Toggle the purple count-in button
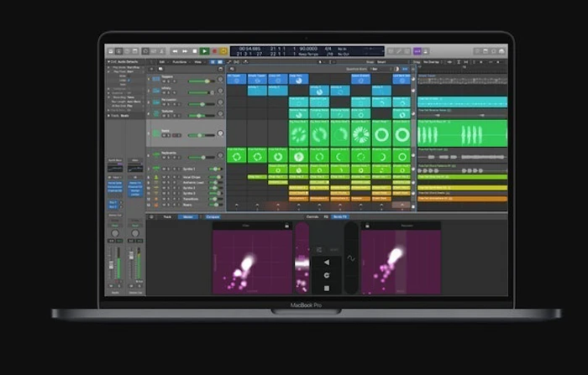 click(x=417, y=51)
